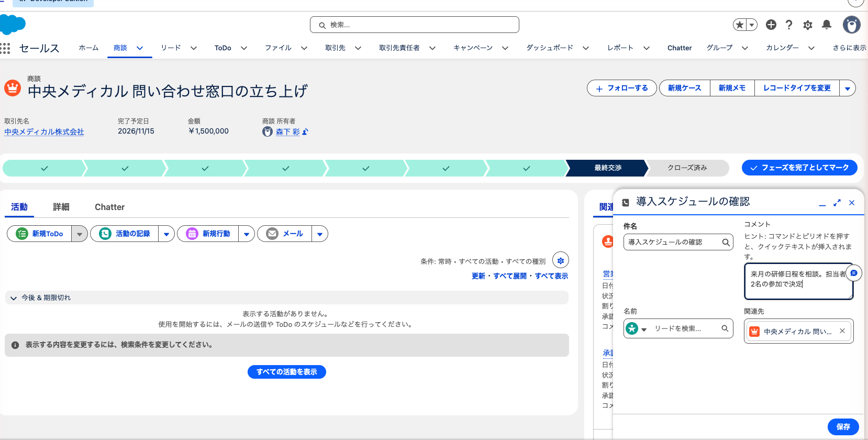Click the 新規ToDo activity button
Image resolution: width=868 pixels, height=440 pixels.
pyautogui.click(x=40, y=234)
